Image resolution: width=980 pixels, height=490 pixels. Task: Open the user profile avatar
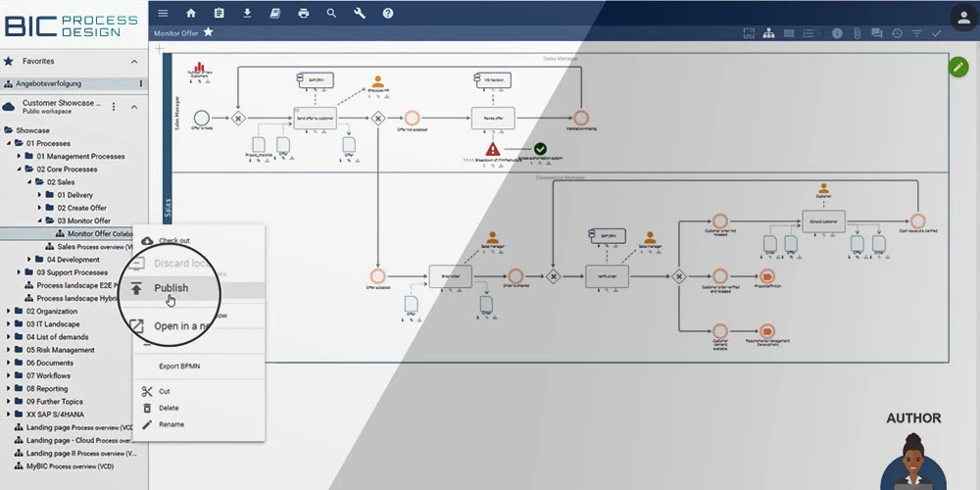[x=963, y=17]
